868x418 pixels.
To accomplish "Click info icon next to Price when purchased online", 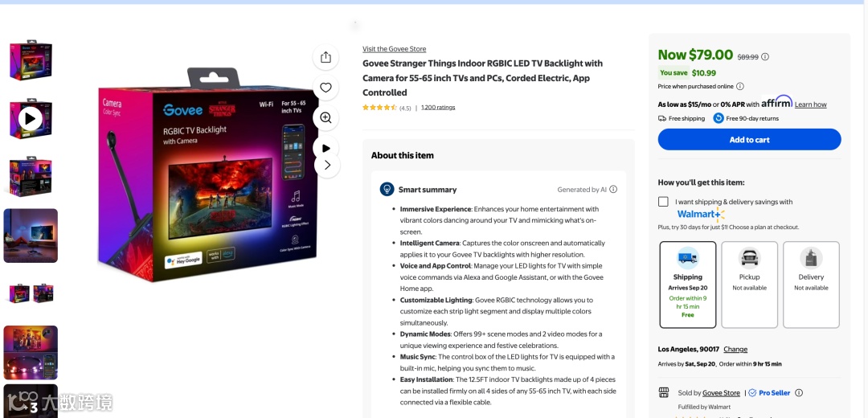I will coord(740,86).
